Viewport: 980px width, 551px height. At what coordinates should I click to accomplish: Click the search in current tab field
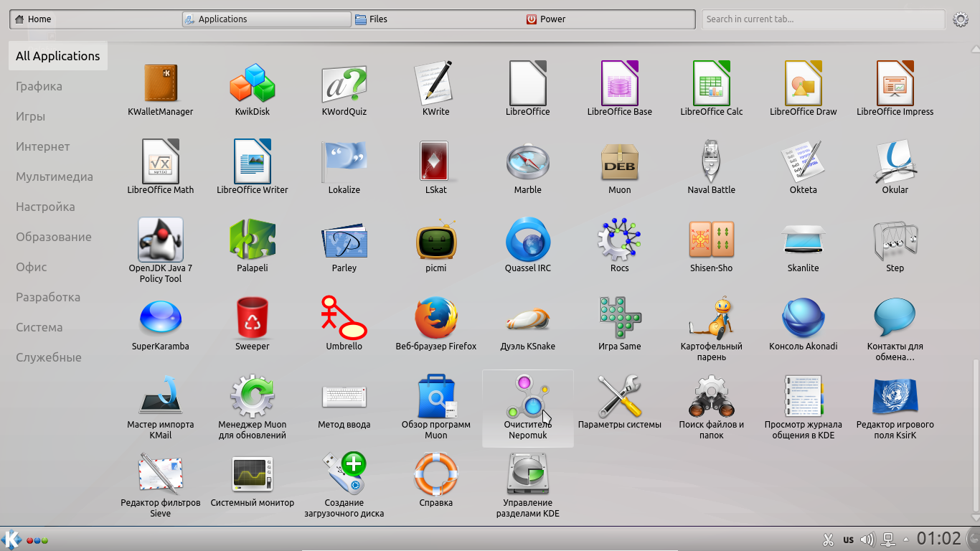click(x=822, y=19)
